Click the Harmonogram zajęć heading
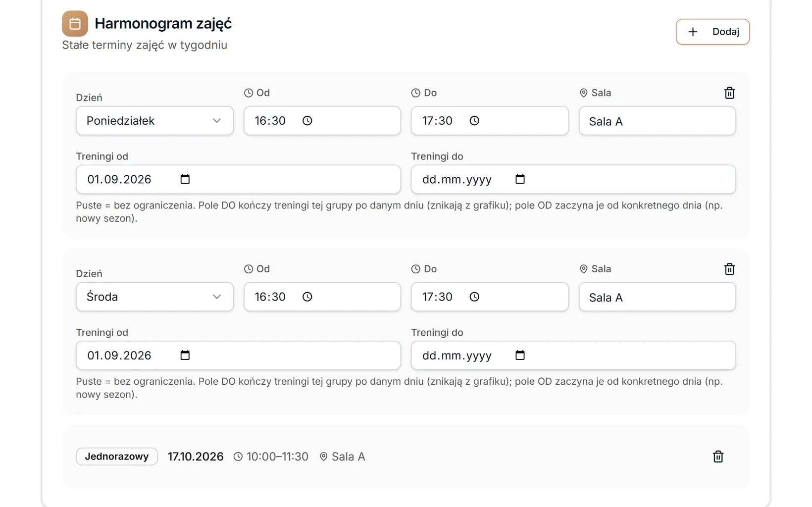Screen dimensions: 812x507 [163, 24]
